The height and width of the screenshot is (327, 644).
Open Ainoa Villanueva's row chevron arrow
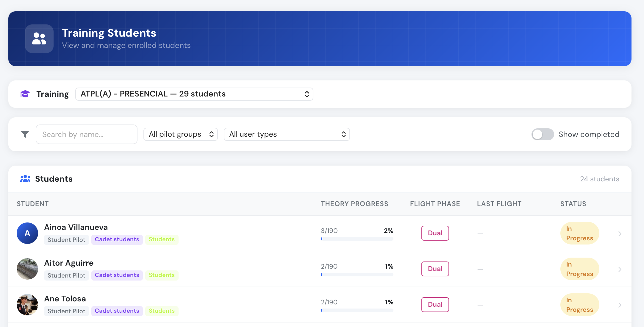(x=620, y=234)
